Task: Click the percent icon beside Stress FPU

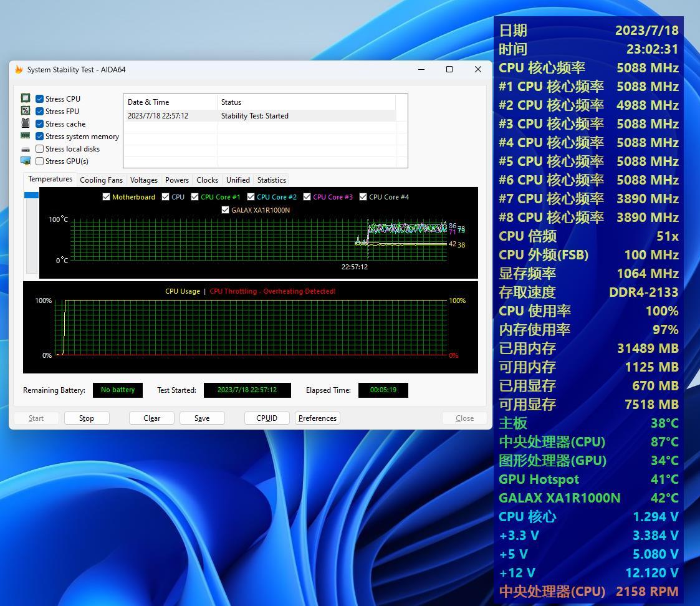Action: tap(26, 110)
